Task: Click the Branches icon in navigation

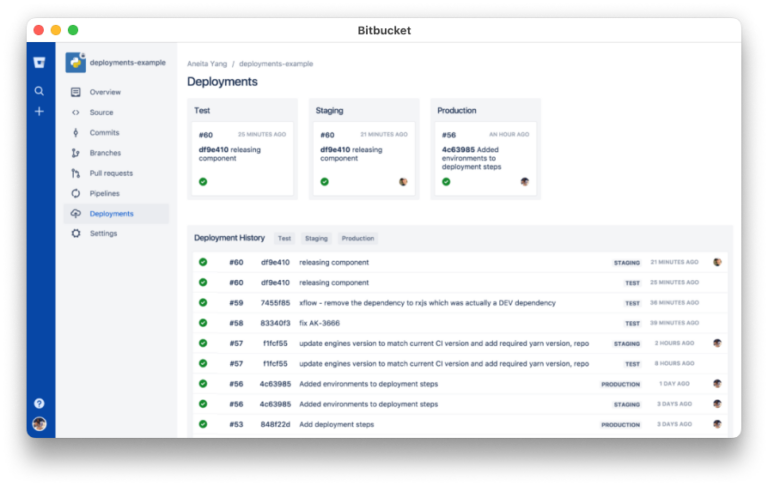Action: coord(75,153)
